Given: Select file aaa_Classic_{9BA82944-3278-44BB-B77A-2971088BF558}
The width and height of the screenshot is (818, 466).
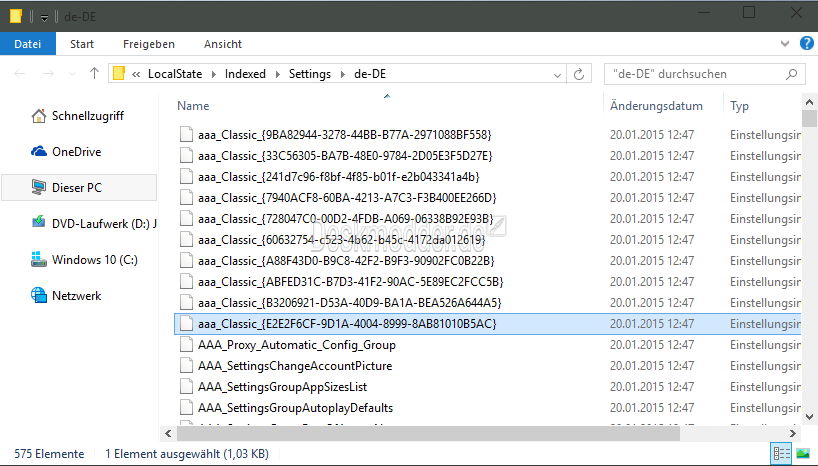Looking at the screenshot, I should pyautogui.click(x=344, y=135).
